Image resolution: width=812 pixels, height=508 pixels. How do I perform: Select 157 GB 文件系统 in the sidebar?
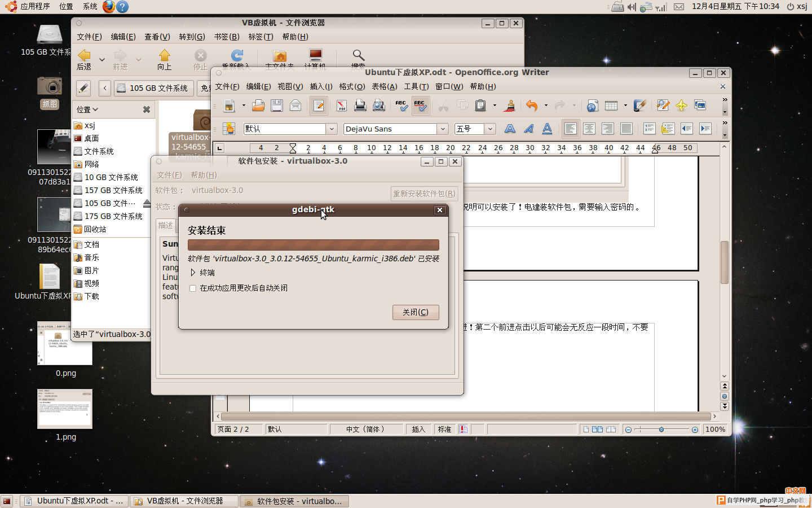coord(108,190)
